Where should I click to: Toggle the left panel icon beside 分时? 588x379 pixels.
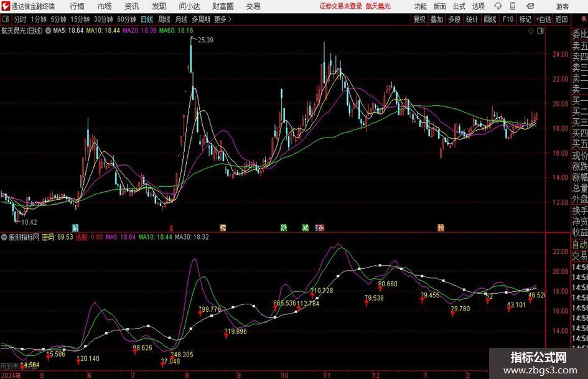coord(6,19)
